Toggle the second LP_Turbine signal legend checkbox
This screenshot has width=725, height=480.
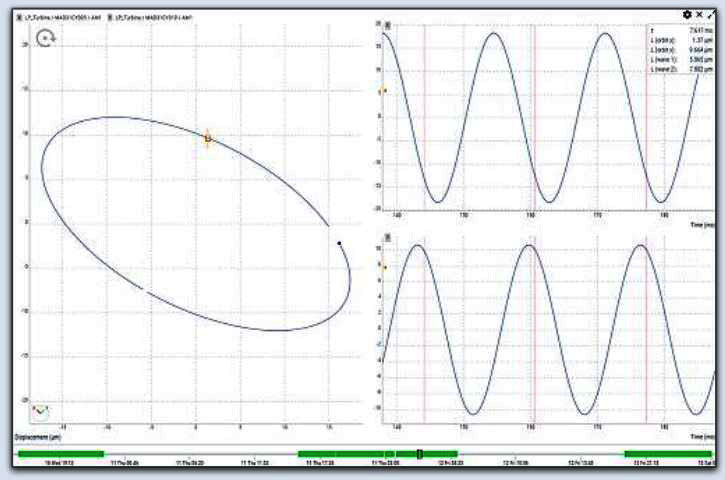click(x=111, y=17)
